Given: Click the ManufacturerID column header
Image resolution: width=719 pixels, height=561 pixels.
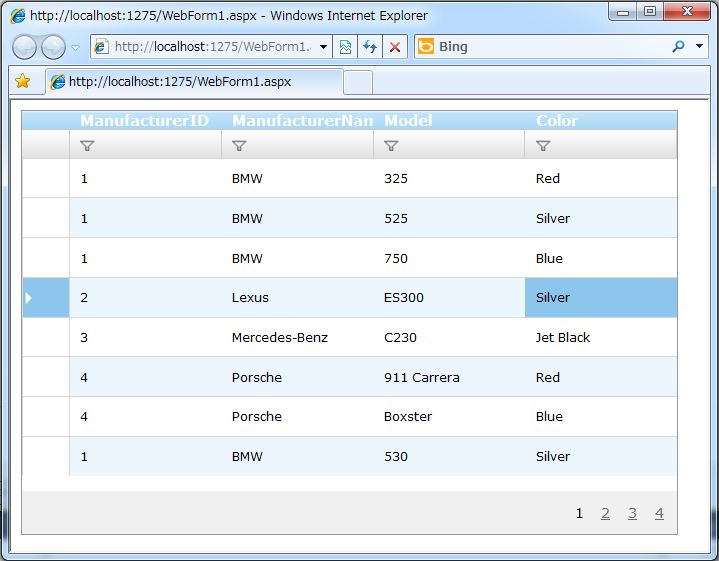Looking at the screenshot, I should [145, 121].
